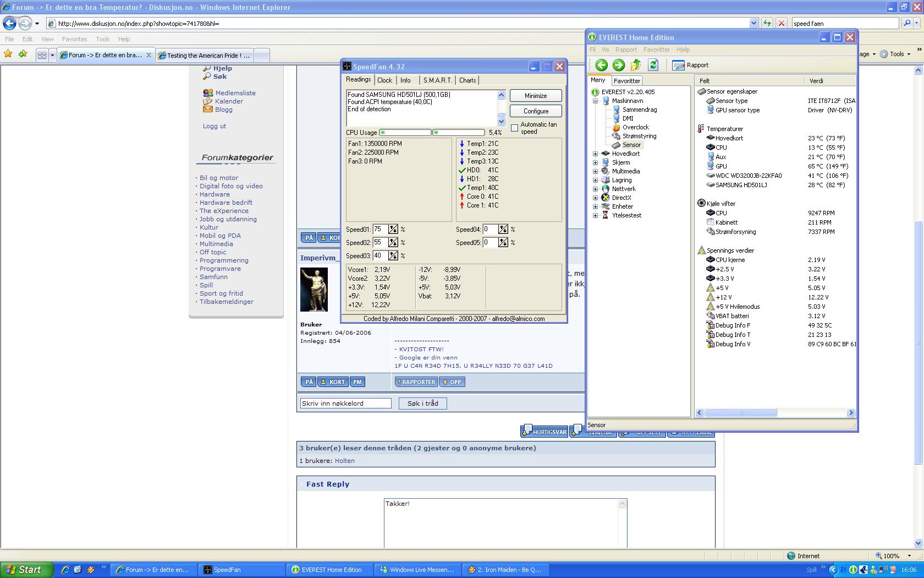Click the HURTIGSVAR reply button
924x578 pixels.
coord(544,430)
